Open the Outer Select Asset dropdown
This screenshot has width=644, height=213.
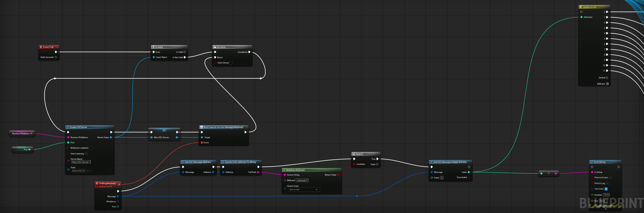[78, 171]
